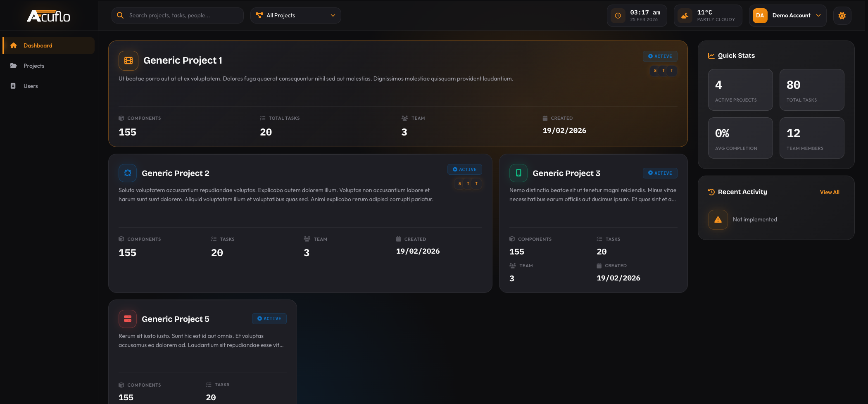Click the Projects folder icon in sidebar
Image resolution: width=868 pixels, height=404 pixels.
14,66
